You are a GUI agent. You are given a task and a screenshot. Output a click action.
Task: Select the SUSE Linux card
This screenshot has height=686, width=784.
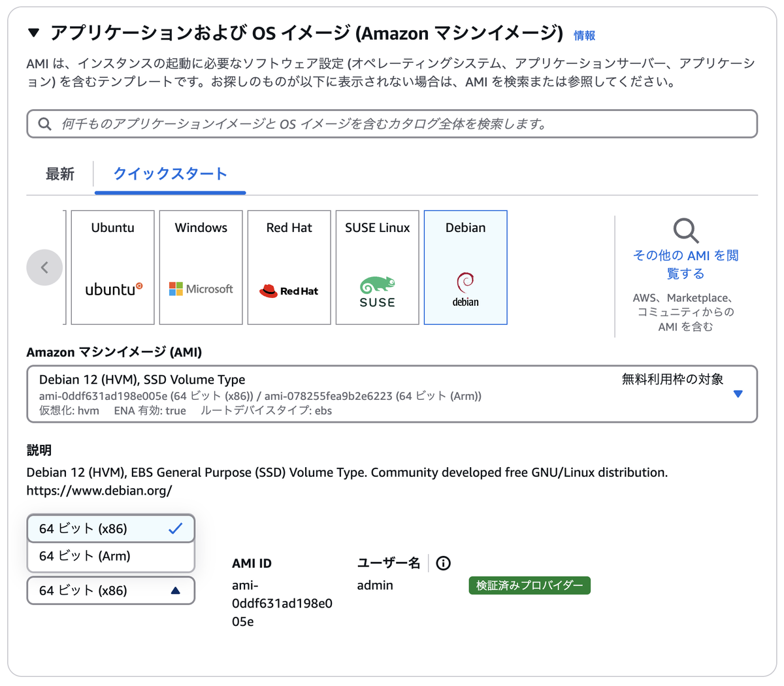click(x=377, y=267)
